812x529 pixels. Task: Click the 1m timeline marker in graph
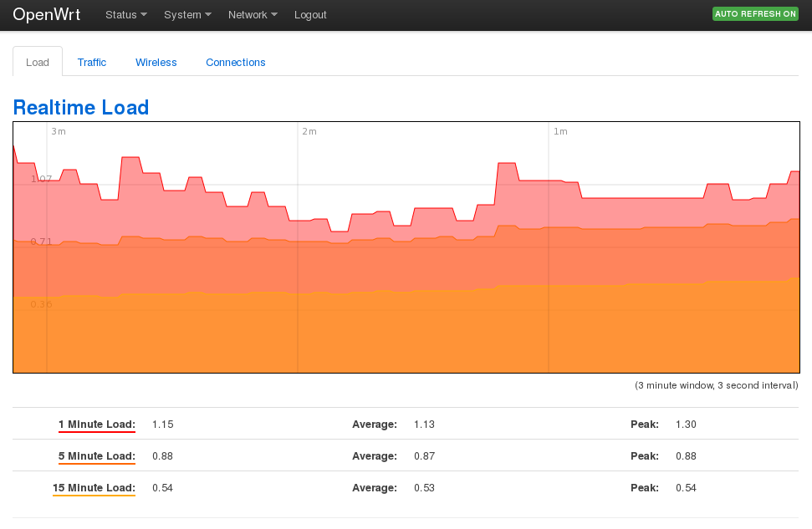560,131
